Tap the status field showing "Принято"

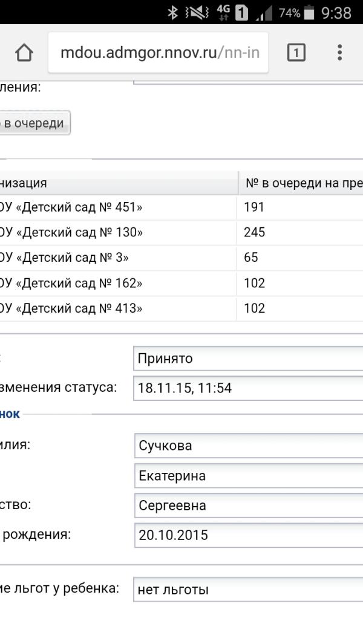248,358
